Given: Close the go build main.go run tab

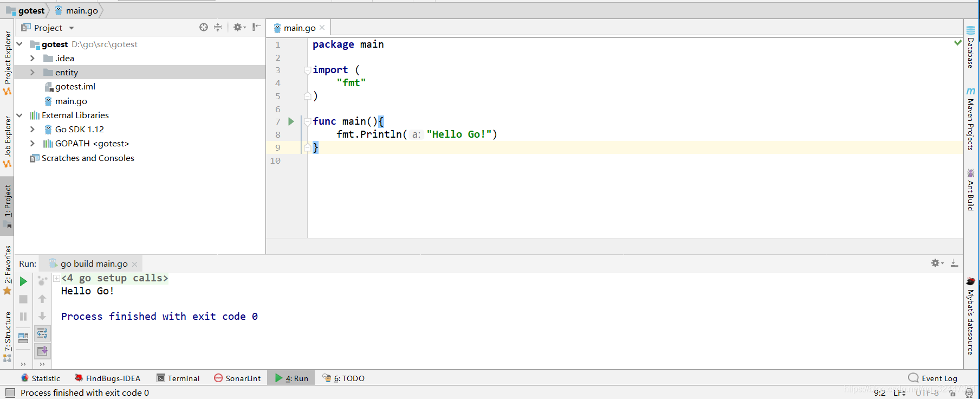Looking at the screenshot, I should 135,264.
